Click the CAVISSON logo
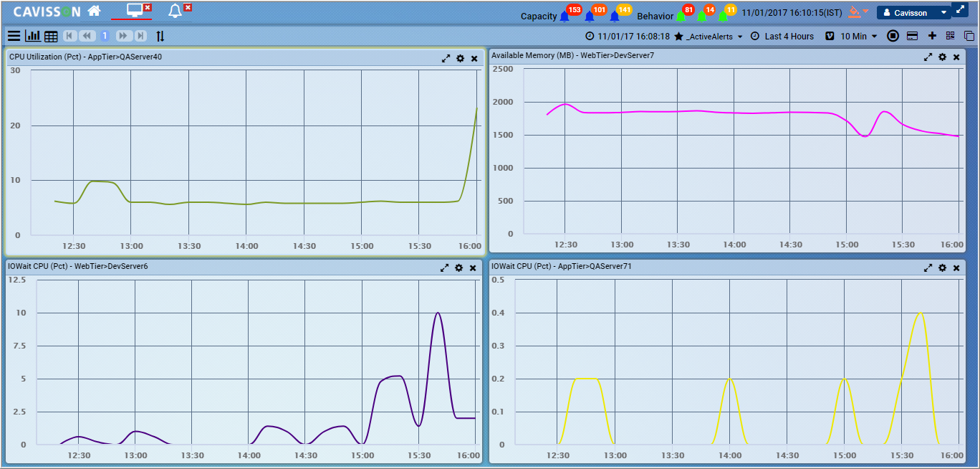Viewport: 980px width, 469px height. pos(47,11)
